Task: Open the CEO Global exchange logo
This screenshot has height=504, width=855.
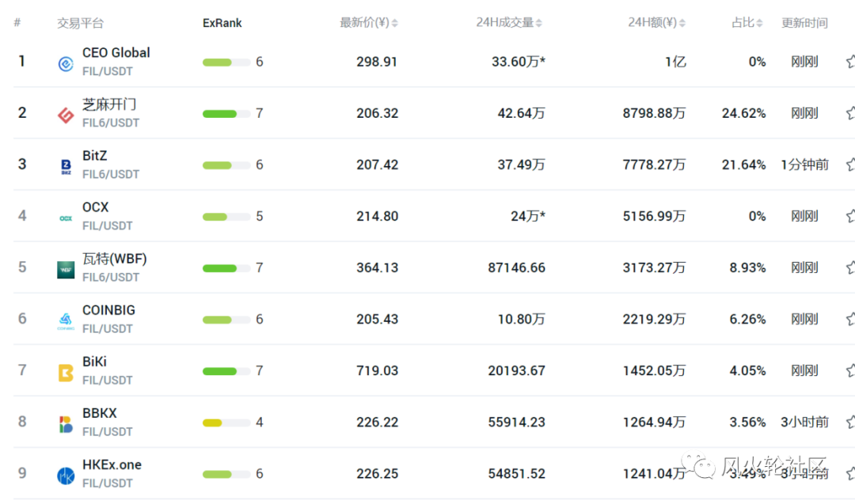Action: point(66,64)
